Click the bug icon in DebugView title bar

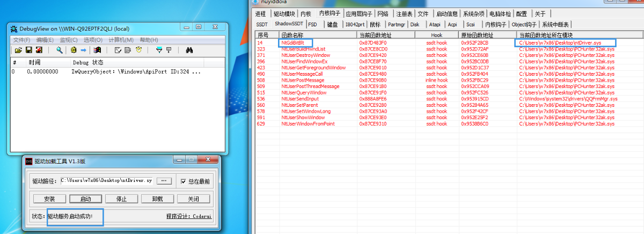(x=14, y=28)
